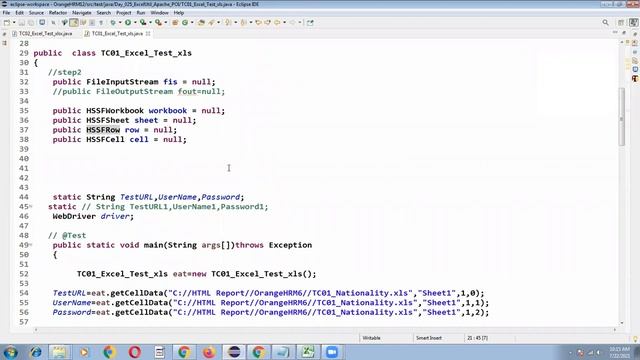Screen dimensions: 640x360
Task: Click the horizontal scrollbar right arrow
Action: pos(615,330)
